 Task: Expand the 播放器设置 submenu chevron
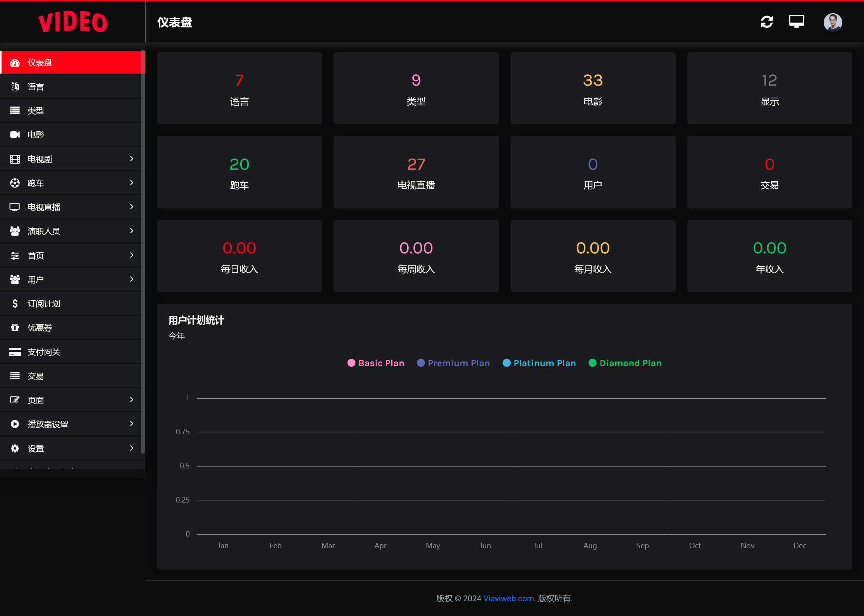[131, 423]
